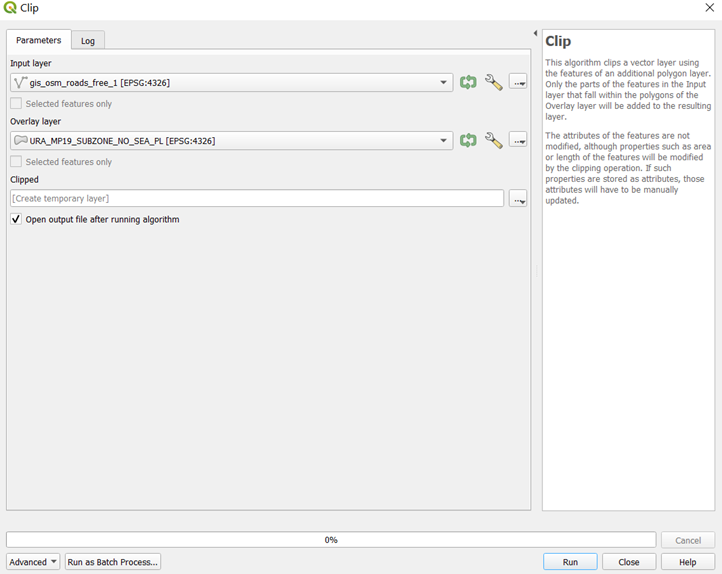
Task: Open advanced options wrench for Overlay layer
Action: pos(493,141)
